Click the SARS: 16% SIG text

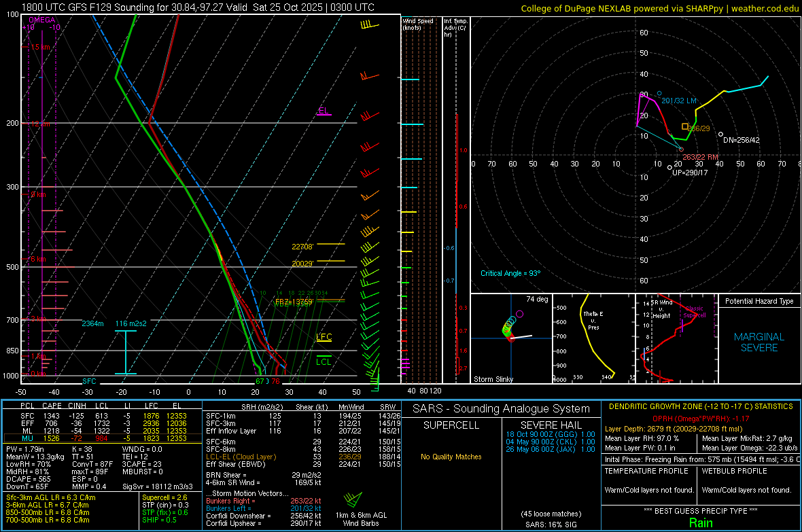click(551, 525)
